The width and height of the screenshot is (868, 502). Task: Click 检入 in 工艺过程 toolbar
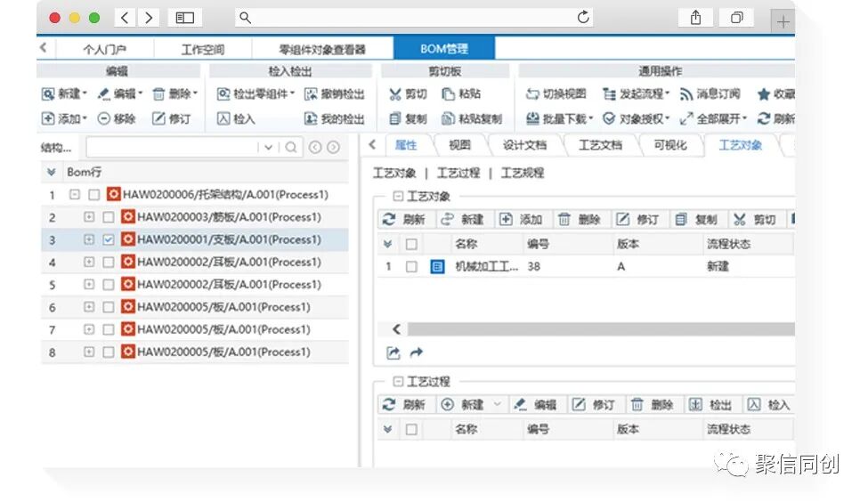point(768,405)
